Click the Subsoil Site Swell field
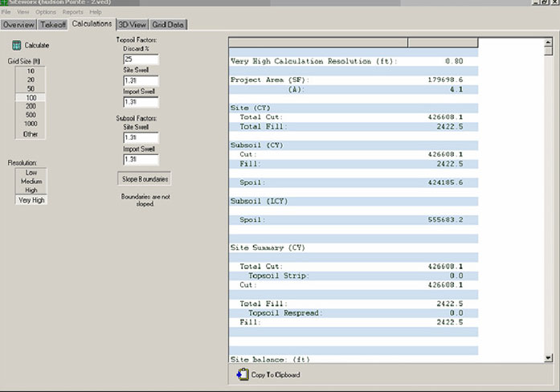 [x=141, y=137]
